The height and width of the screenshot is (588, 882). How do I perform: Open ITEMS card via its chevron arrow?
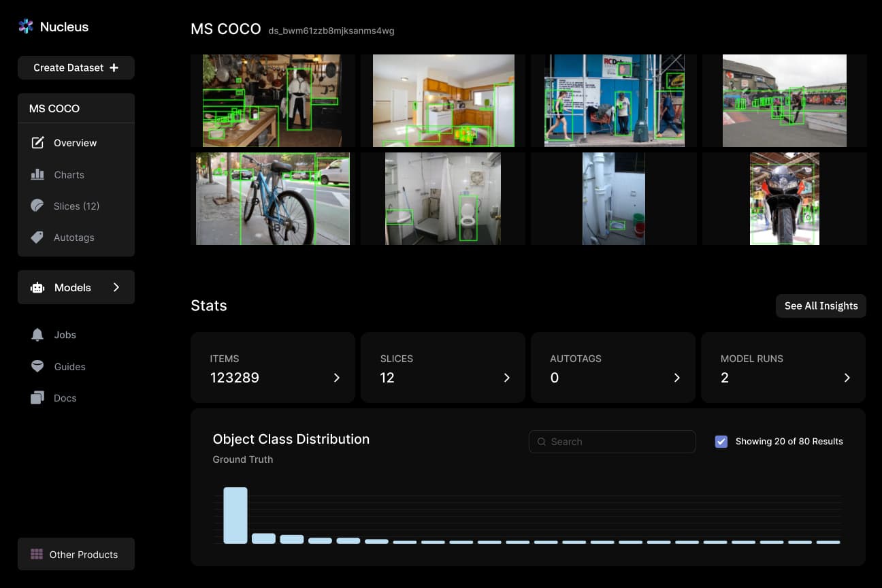tap(336, 378)
